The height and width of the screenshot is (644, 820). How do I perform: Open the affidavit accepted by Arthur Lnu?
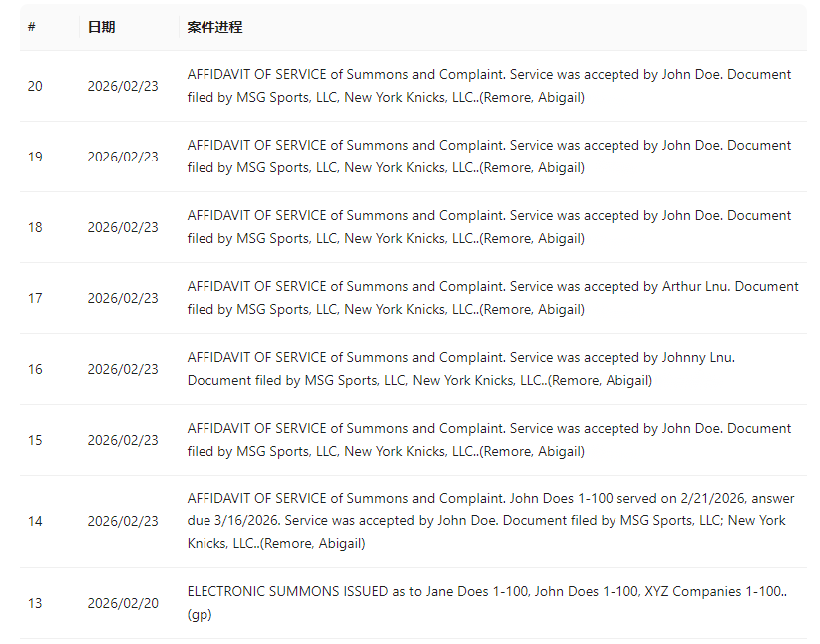coord(492,298)
